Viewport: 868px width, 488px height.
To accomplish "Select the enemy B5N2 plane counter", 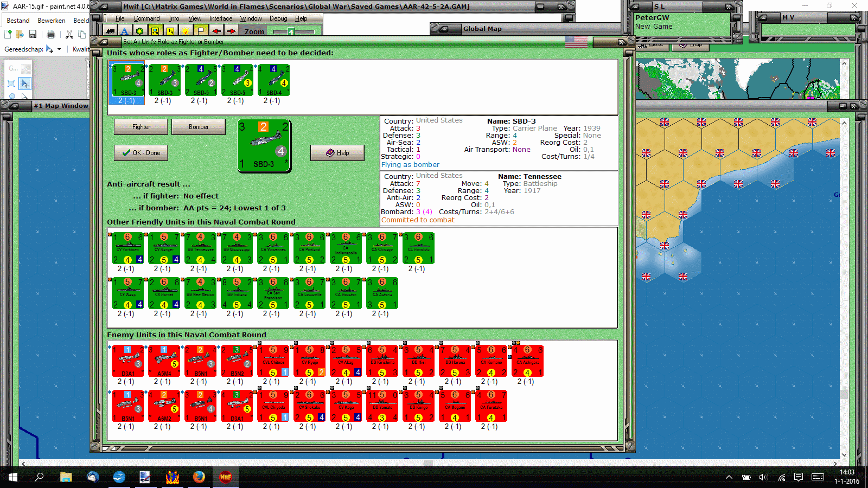I will tap(237, 361).
